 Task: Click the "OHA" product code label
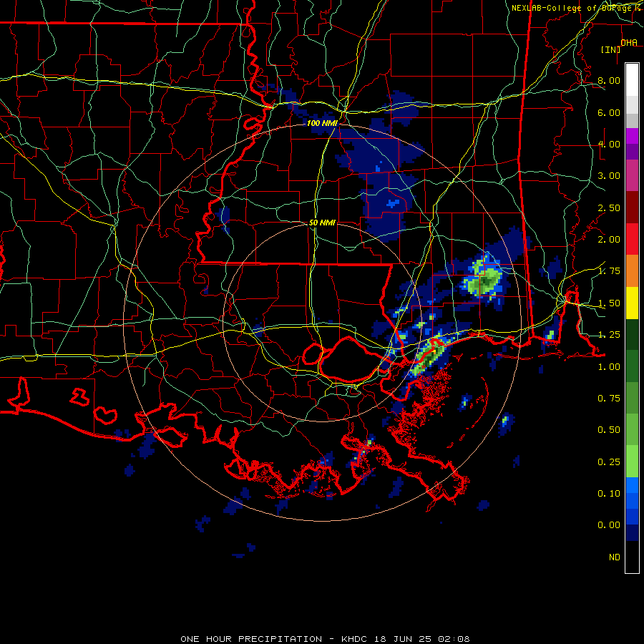coord(629,43)
